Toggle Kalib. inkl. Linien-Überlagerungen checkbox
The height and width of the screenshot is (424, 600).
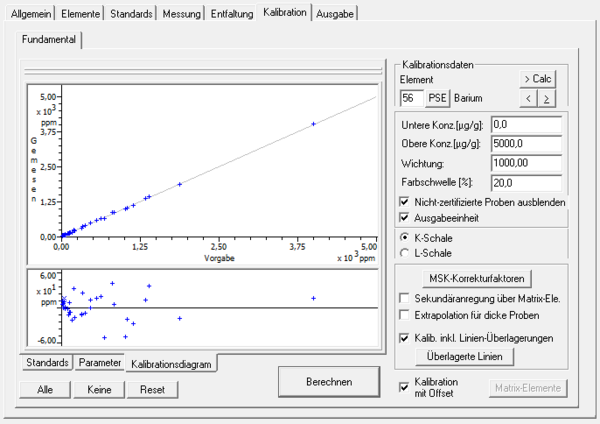coord(404,338)
